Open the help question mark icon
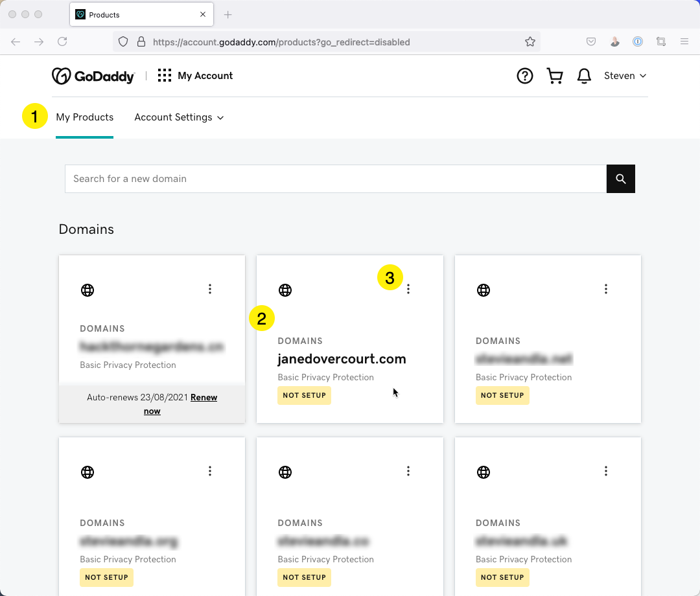 524,76
